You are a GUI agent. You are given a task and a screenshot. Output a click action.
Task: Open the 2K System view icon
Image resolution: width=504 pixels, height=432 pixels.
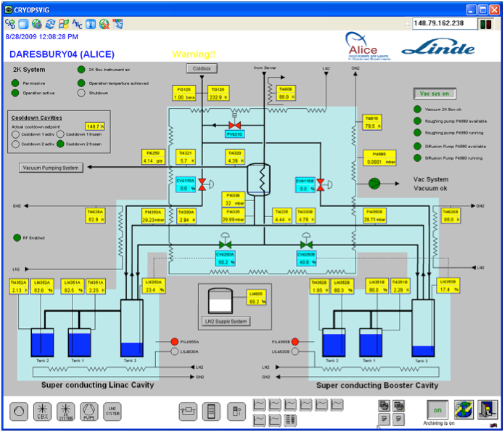coord(66,412)
